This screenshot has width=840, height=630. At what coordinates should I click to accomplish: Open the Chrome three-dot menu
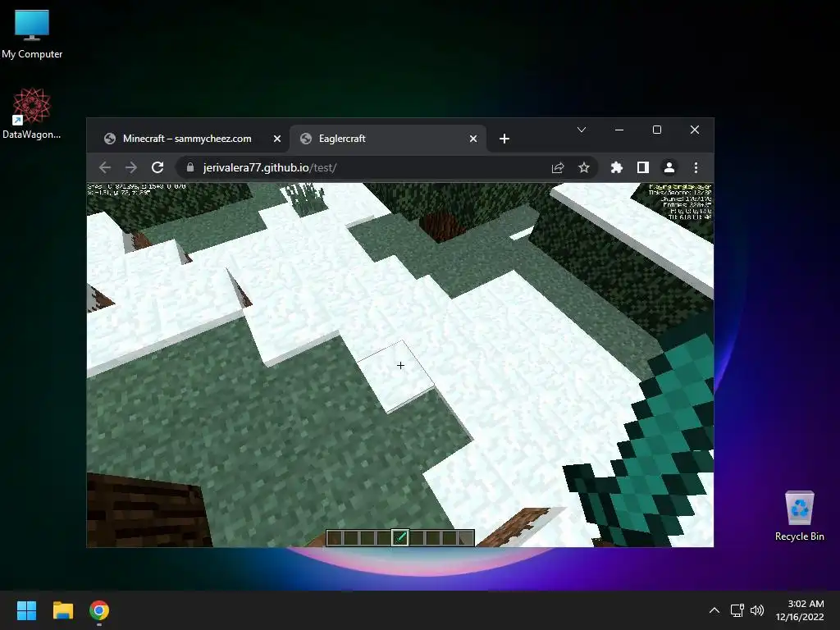pyautogui.click(x=696, y=167)
